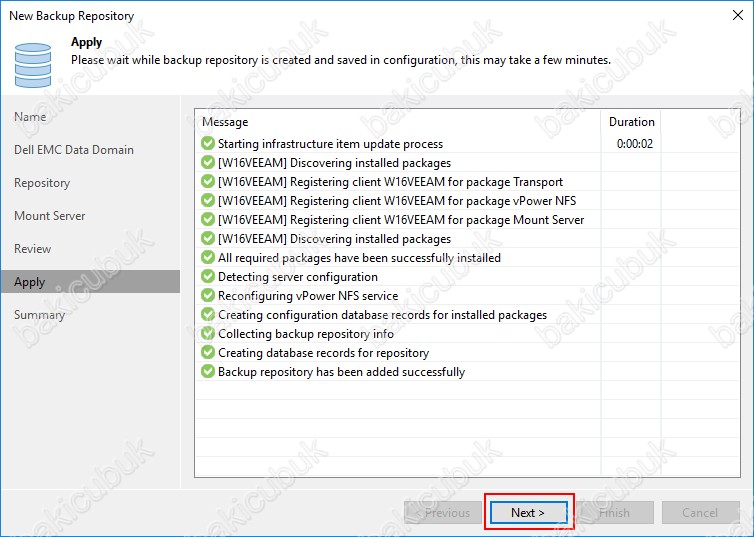The image size is (754, 537).
Task: Select 'Registering client W16VEEAM for package Transport' row
Action: tap(390, 182)
